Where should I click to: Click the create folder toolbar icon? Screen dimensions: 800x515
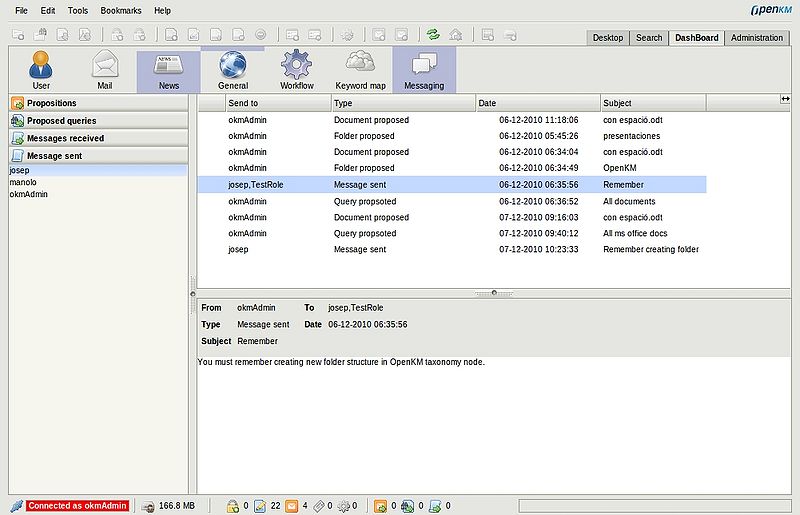click(x=18, y=35)
